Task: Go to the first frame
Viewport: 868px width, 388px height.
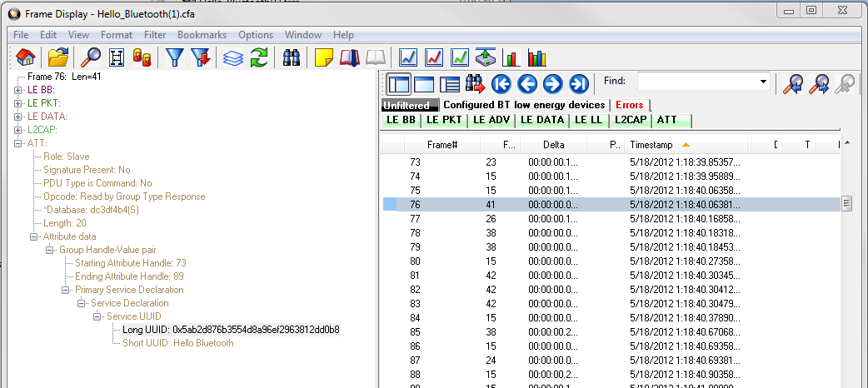Action: 501,84
